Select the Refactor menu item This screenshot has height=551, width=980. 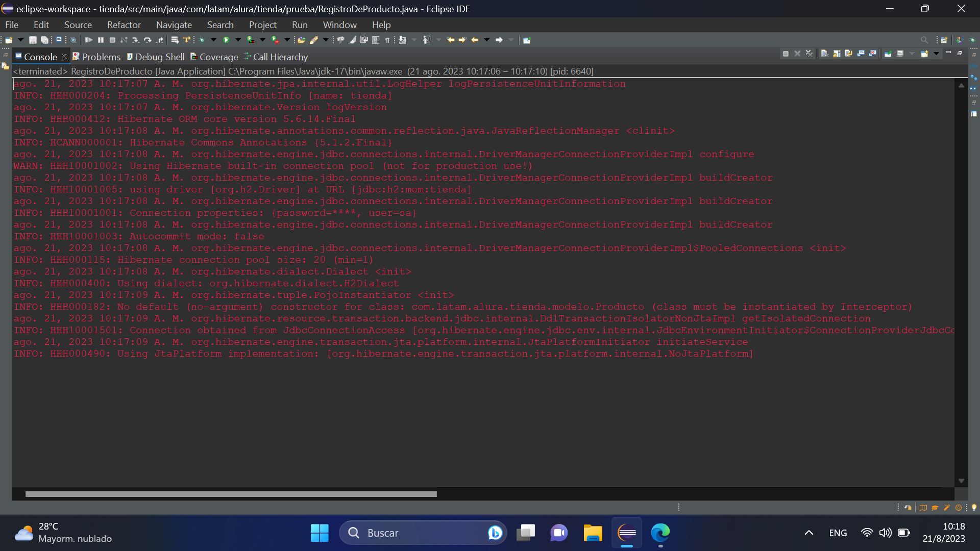[124, 25]
